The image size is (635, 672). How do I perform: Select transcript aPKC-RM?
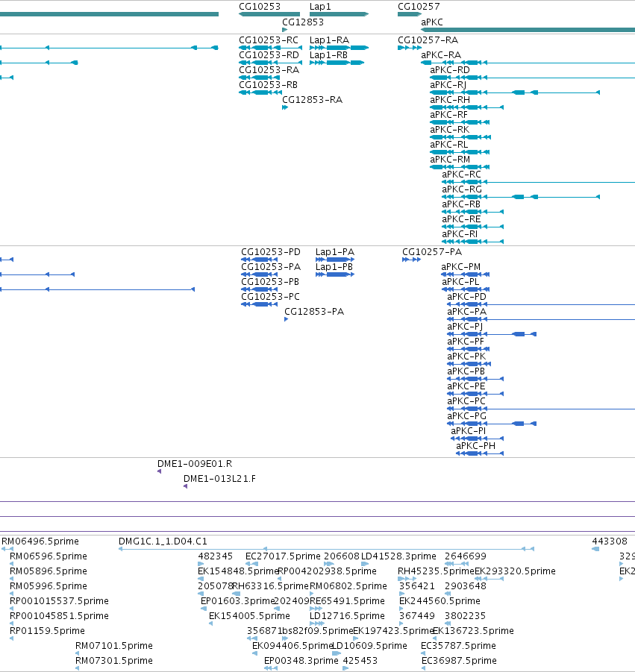(x=450, y=160)
